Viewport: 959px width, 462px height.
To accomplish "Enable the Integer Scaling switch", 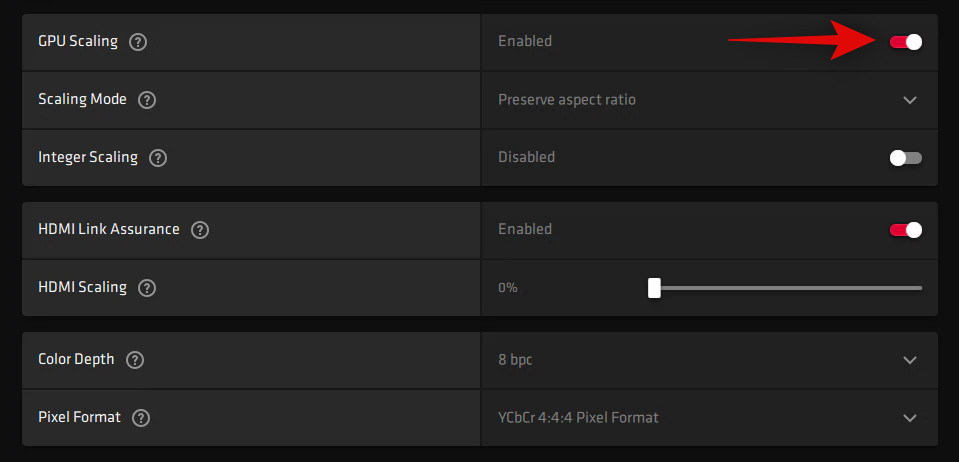I will (905, 158).
